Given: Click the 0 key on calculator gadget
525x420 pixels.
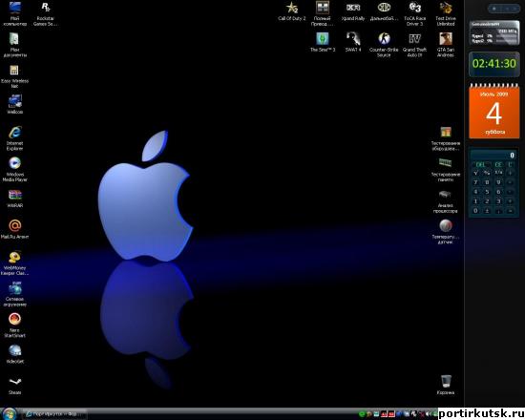Looking at the screenshot, I should 475,210.
